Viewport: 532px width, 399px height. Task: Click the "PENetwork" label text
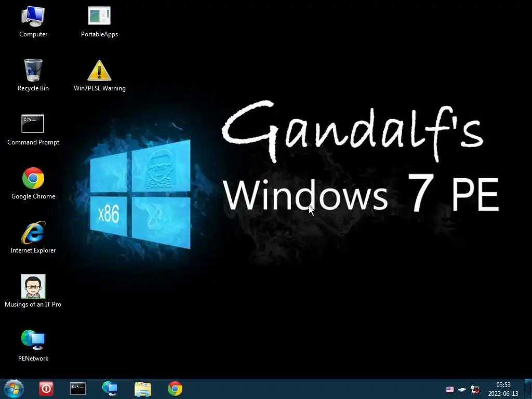33,358
